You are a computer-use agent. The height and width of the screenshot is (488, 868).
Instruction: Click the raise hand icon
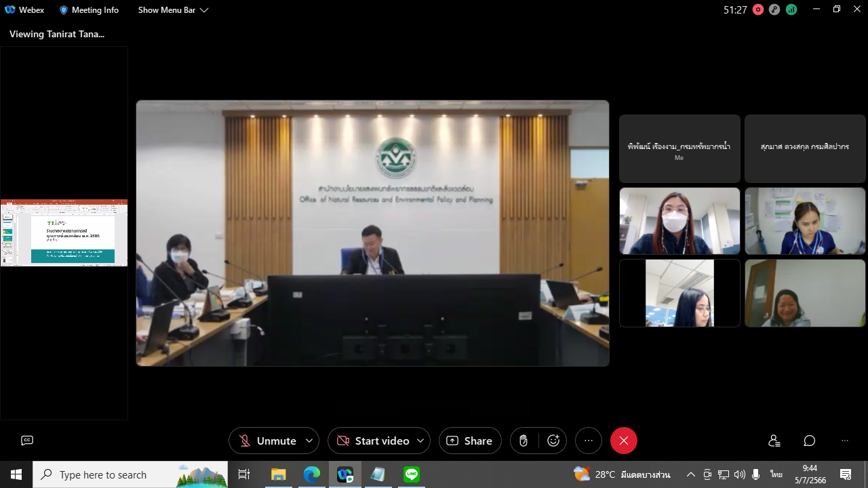click(524, 441)
